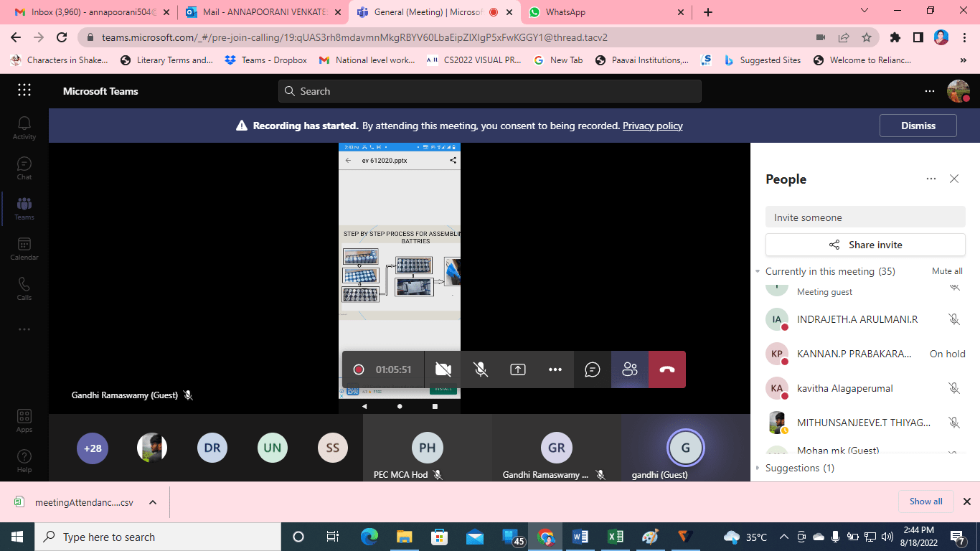Collapse Currently in this meeting list
The height and width of the screenshot is (551, 980).
pos(758,272)
